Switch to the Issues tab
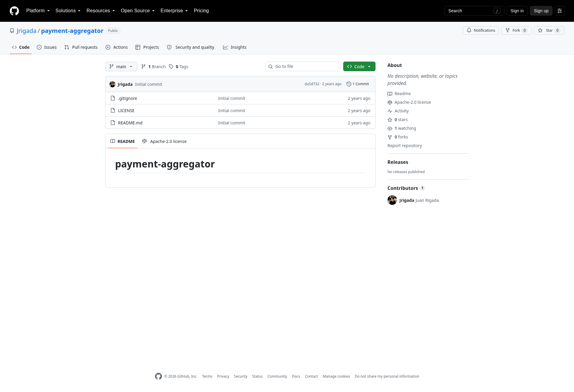The image size is (574, 392). [x=47, y=47]
